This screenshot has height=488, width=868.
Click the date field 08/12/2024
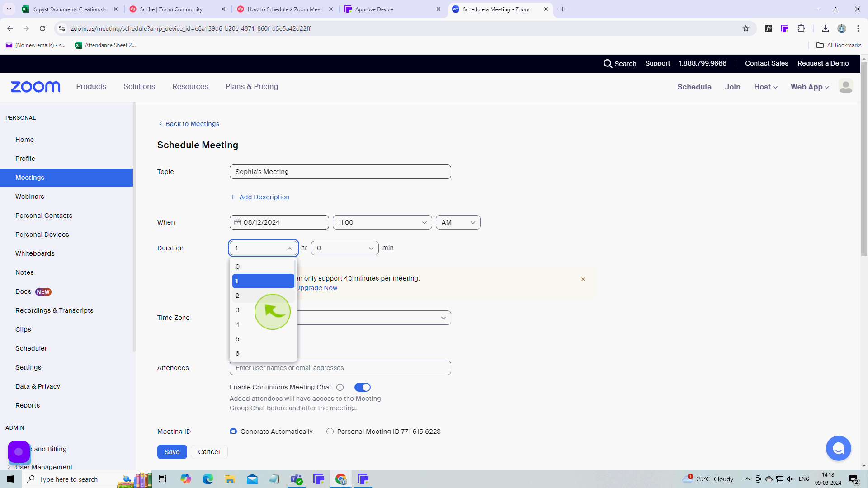point(279,222)
